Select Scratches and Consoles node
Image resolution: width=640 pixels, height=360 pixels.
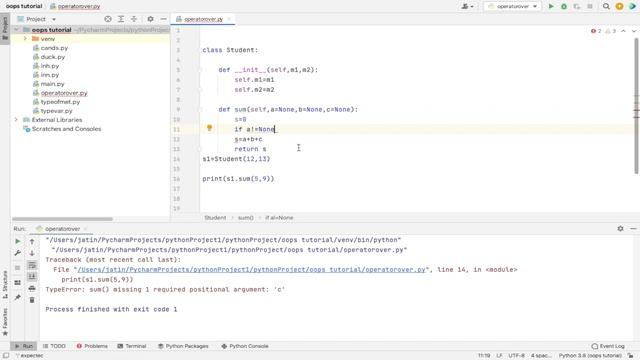pyautogui.click(x=66, y=129)
